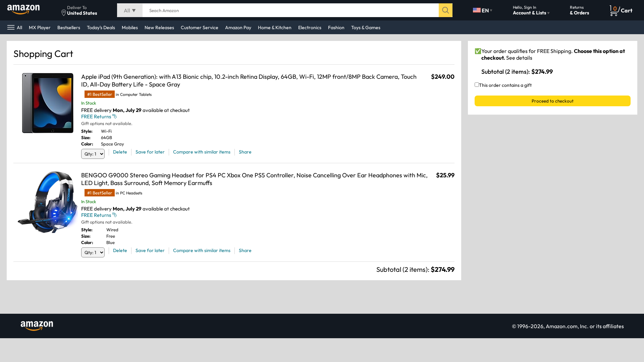Click FREE Returns arrow for BENGOO headset
The height and width of the screenshot is (362, 644).
[114, 215]
